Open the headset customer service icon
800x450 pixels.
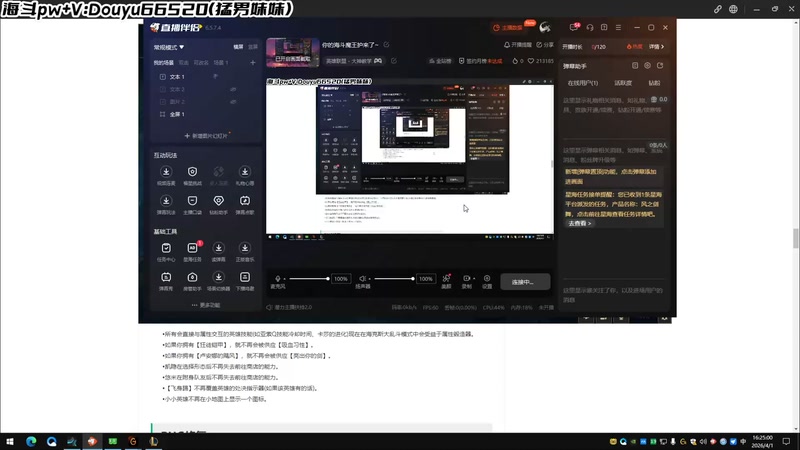click(590, 28)
